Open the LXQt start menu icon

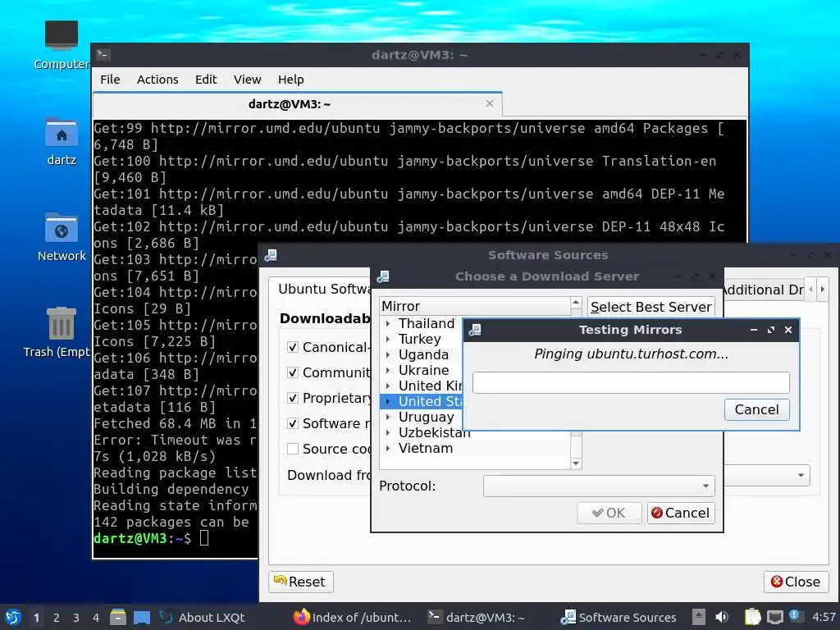(x=13, y=617)
